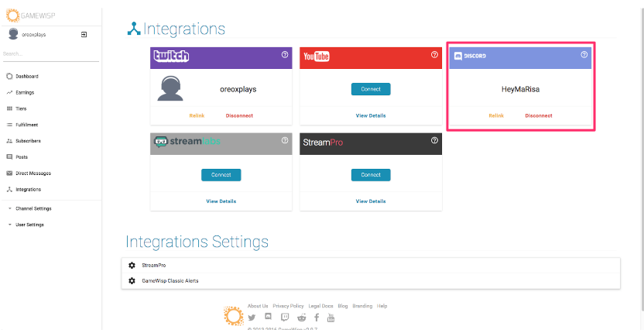
Task: Open StreamPro settings row
Action: coord(371,266)
